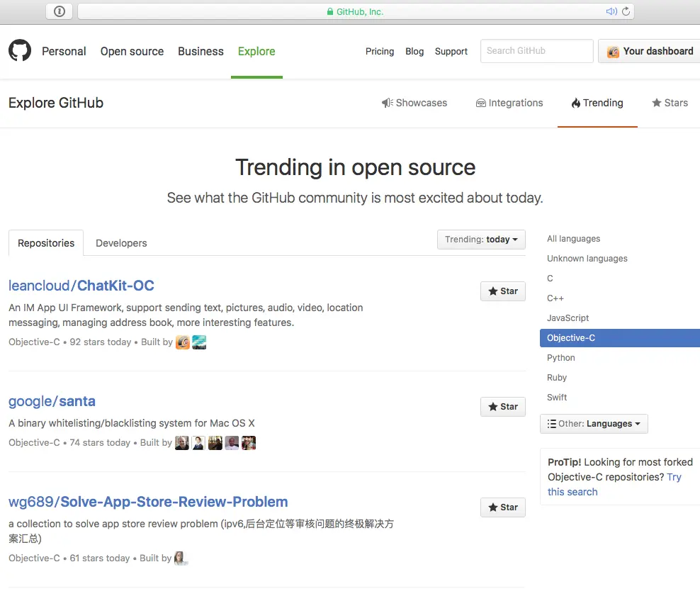Click the browser address bar
This screenshot has height=601, width=700.
(x=356, y=11)
